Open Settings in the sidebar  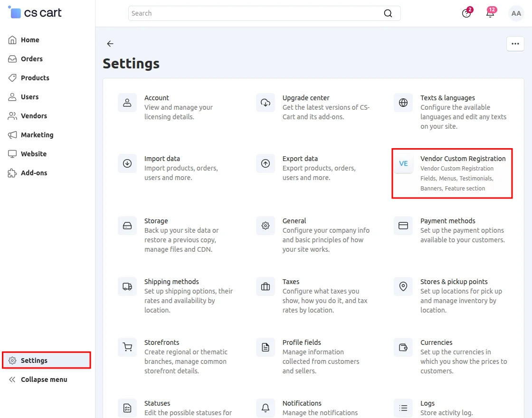tap(47, 361)
